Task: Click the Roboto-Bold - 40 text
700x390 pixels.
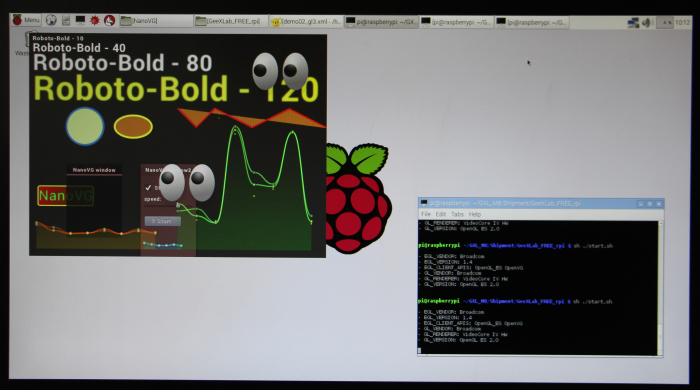Action: [79, 48]
